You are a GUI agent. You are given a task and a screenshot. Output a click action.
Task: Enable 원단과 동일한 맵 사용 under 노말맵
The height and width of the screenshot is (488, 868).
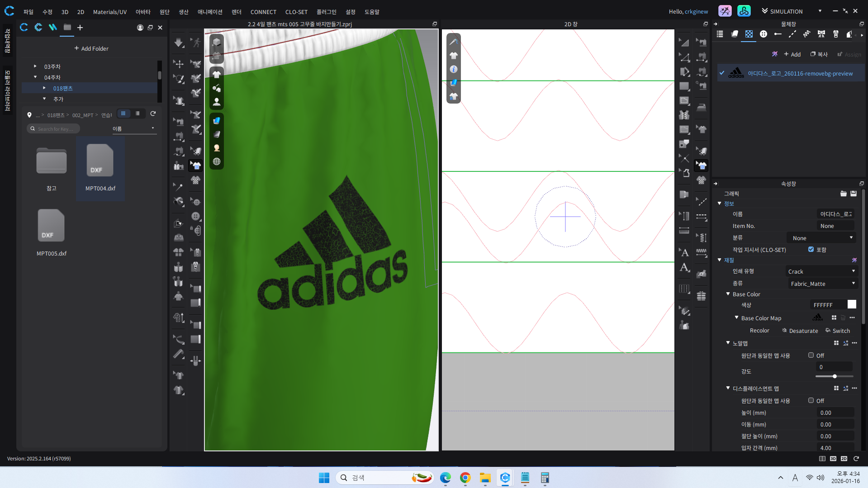811,355
